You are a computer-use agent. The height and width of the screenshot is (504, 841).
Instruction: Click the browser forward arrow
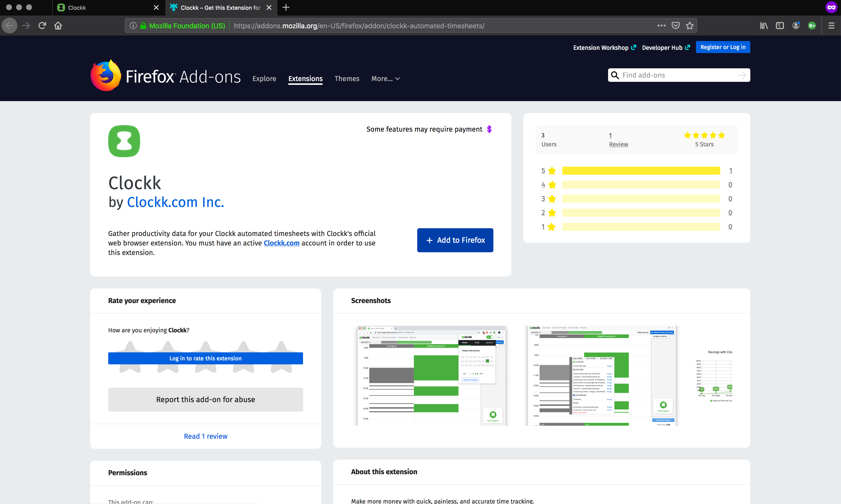(x=26, y=26)
